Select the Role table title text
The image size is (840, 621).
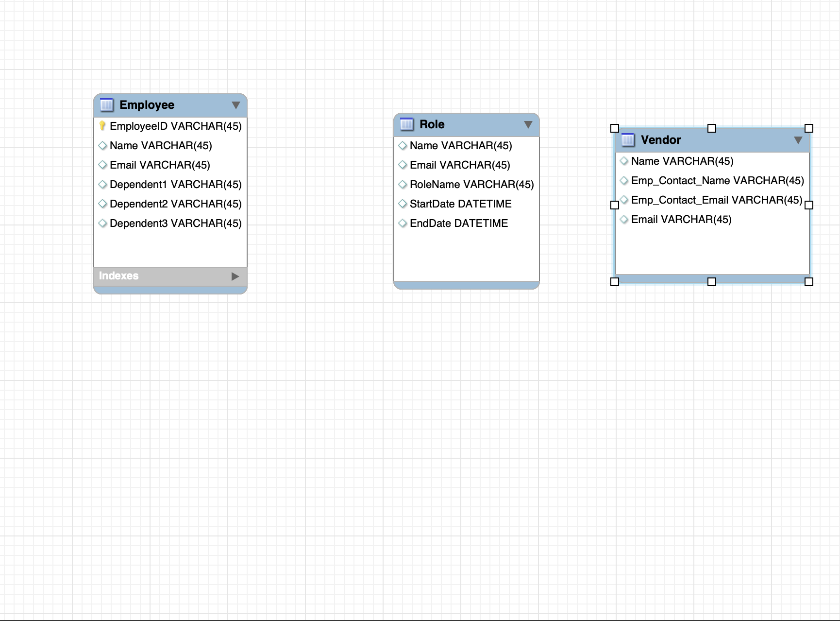pos(432,124)
